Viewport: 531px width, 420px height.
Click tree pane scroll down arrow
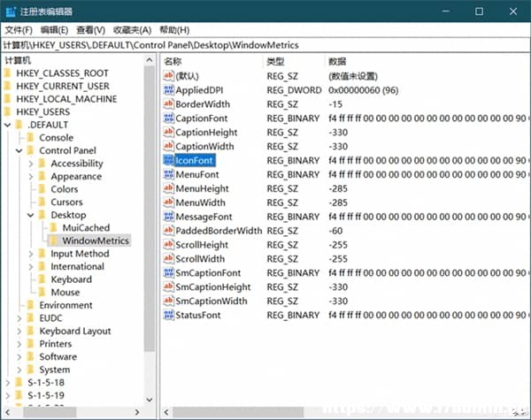pos(149,400)
